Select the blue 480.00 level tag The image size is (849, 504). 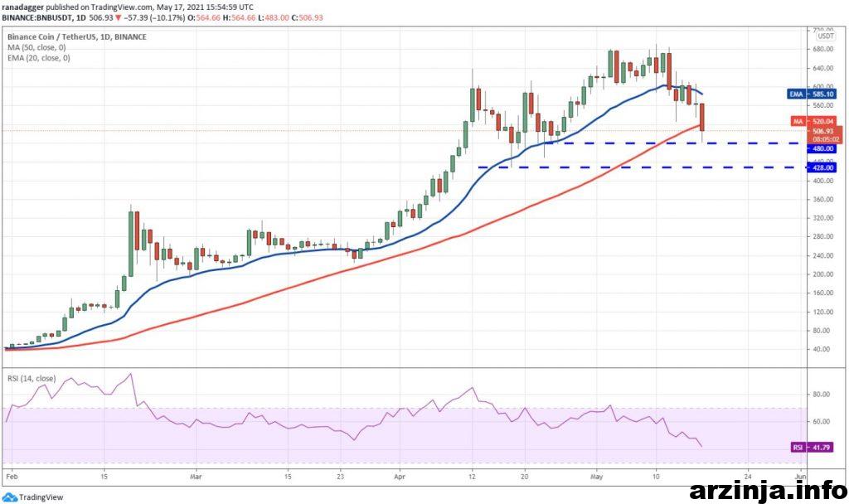pyautogui.click(x=822, y=148)
